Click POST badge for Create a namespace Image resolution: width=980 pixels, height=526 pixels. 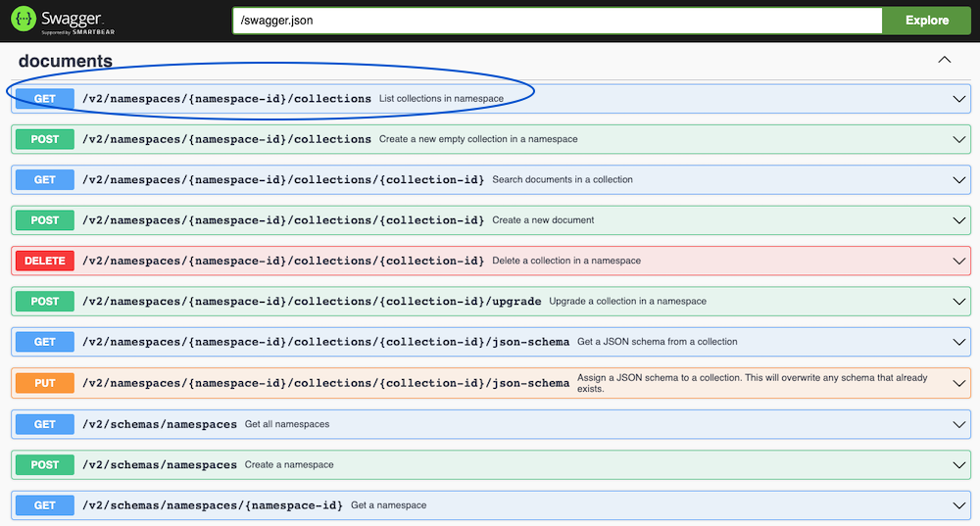coord(45,465)
